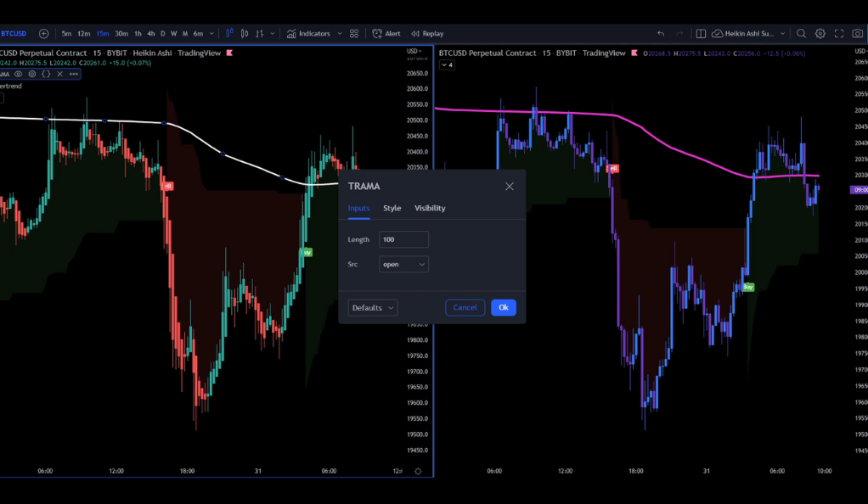Screen dimensions: 868x504
Task: Click the Buy signal label on left chart
Action: click(306, 252)
